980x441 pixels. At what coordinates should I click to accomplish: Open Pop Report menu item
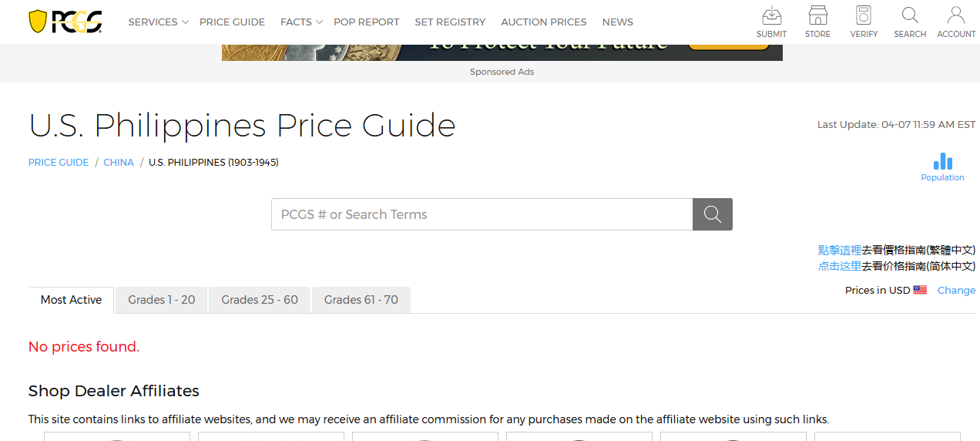(x=366, y=22)
